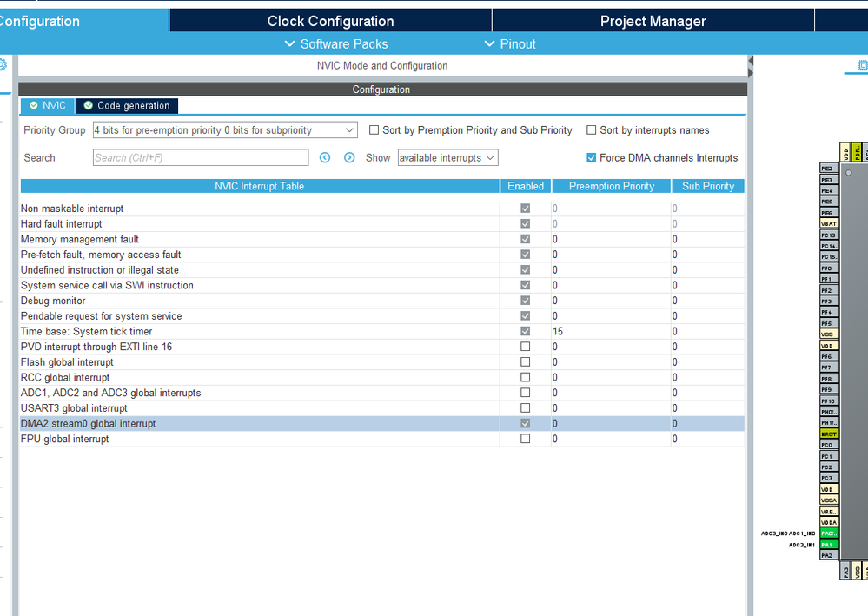Expand panel using lower divider arrow
This screenshot has width=868, height=616.
(x=751, y=72)
